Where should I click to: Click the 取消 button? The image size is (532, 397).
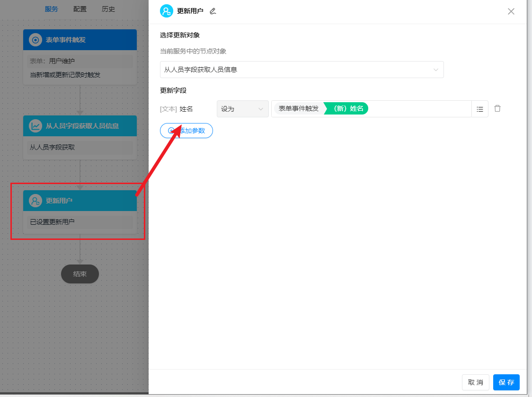(x=475, y=382)
